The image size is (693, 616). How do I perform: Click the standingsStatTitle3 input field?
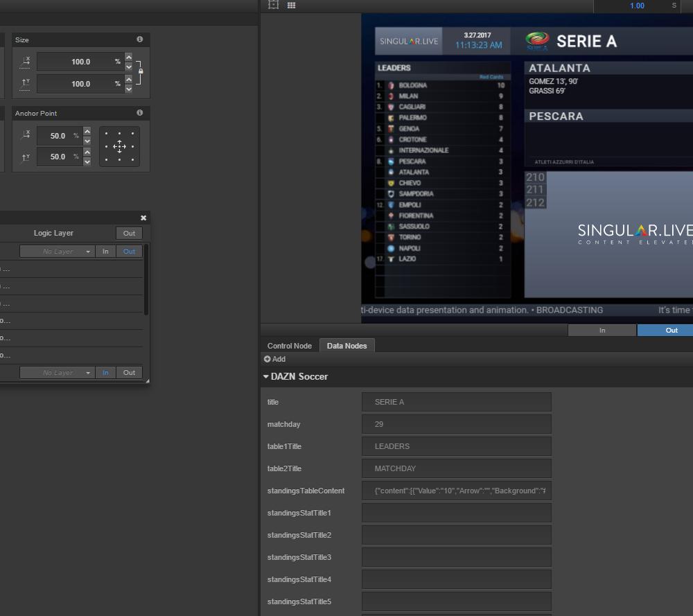click(x=457, y=557)
